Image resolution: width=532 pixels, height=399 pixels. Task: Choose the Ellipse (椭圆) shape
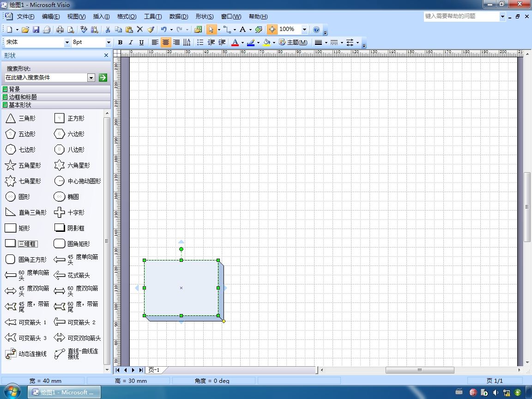click(x=66, y=197)
